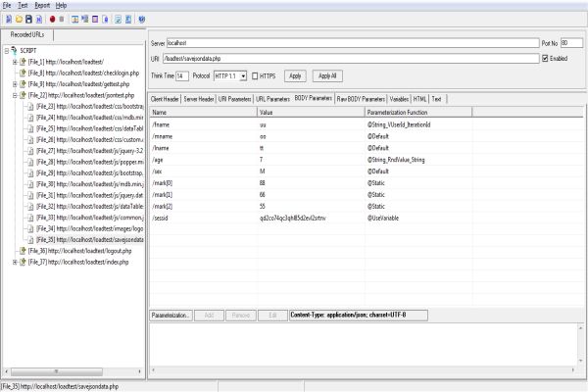588x392 pixels.
Task: Click the new script toolbar icon
Action: point(7,19)
